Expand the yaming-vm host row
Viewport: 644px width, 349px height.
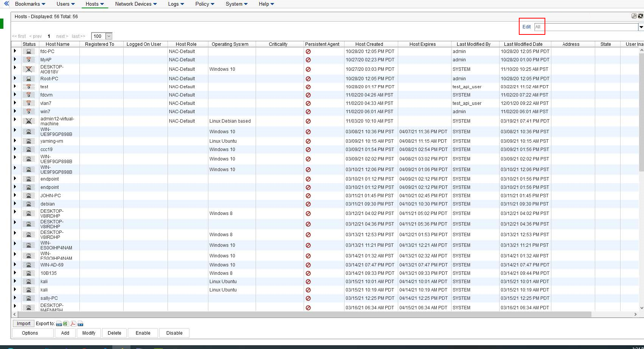click(x=15, y=141)
